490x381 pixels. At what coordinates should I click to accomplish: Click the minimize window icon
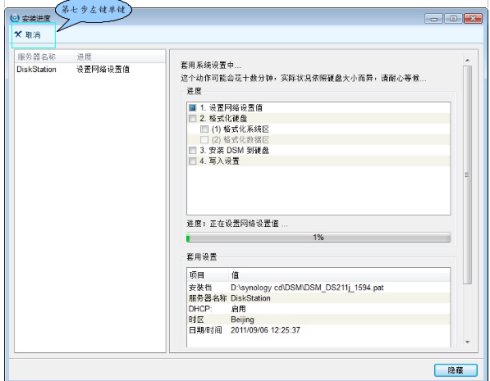point(434,19)
